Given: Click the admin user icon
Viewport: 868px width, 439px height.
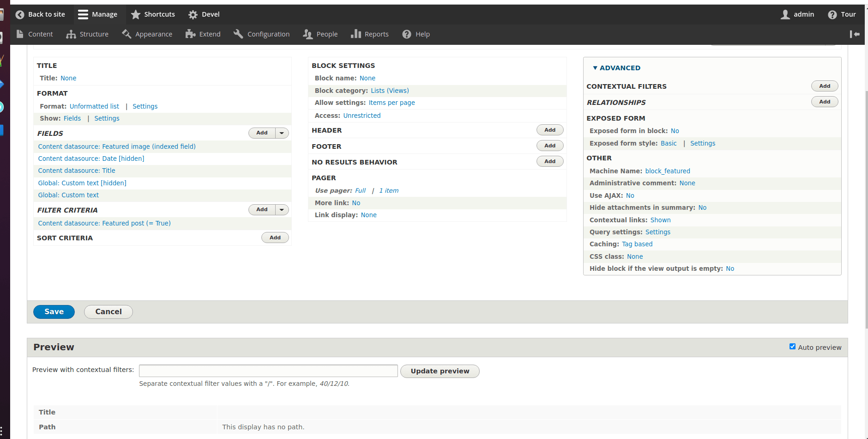Looking at the screenshot, I should pos(785,15).
